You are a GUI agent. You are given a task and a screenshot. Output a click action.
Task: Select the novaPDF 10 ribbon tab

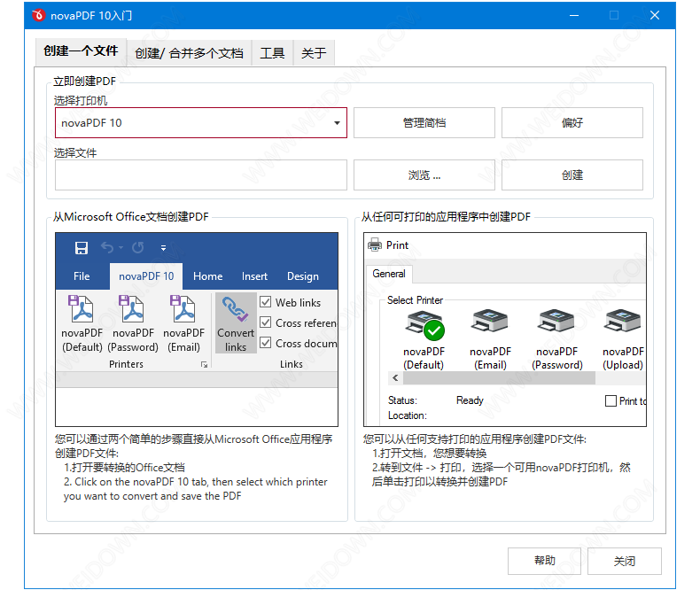tap(146, 276)
